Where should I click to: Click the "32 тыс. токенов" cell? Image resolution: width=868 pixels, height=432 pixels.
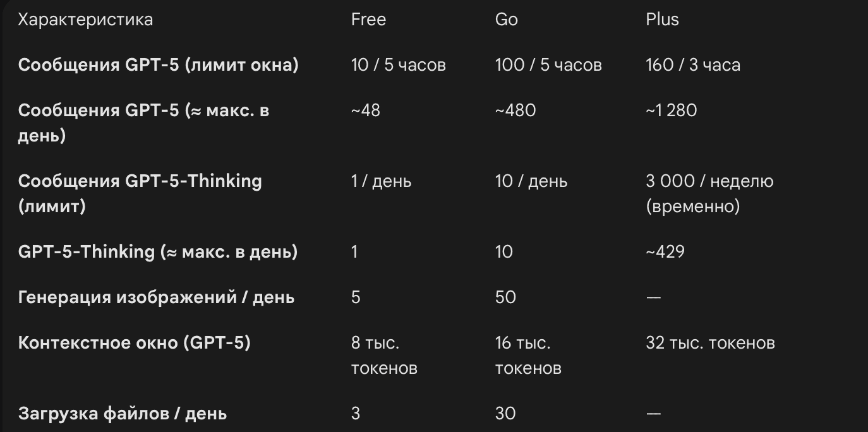point(710,343)
